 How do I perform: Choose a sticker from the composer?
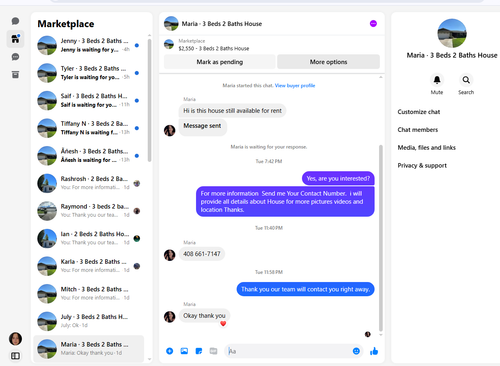tap(199, 351)
